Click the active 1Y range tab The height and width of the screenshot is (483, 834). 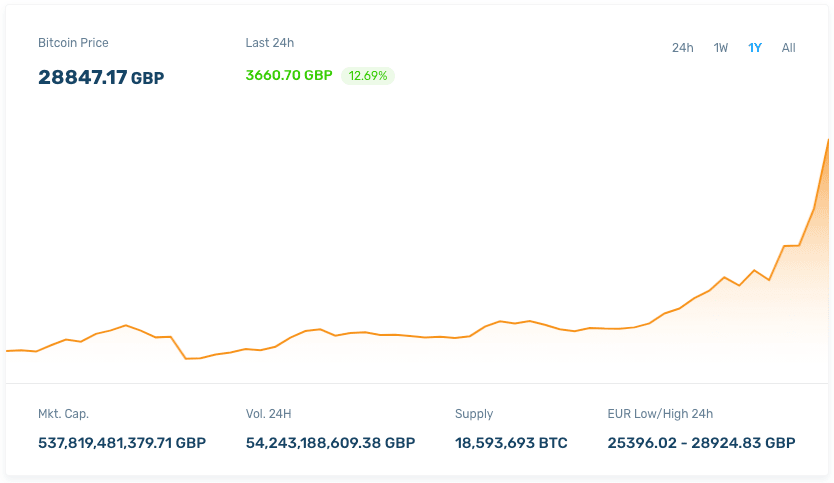tap(755, 48)
